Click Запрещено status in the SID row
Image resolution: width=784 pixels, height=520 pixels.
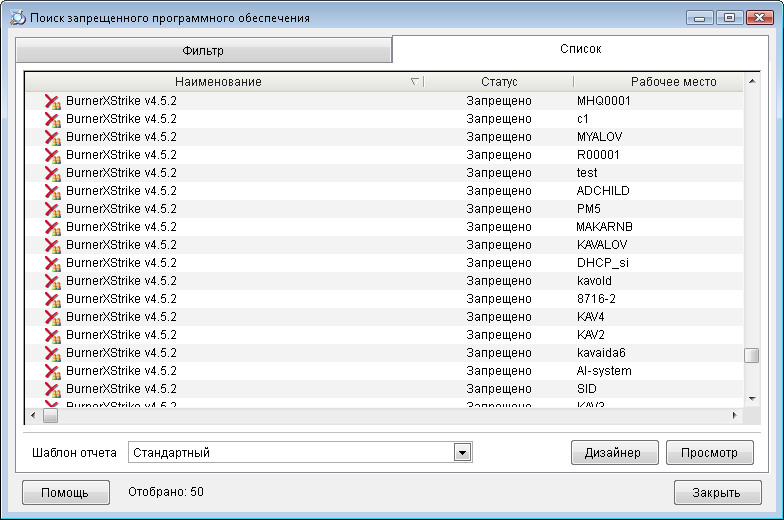[x=498, y=389]
